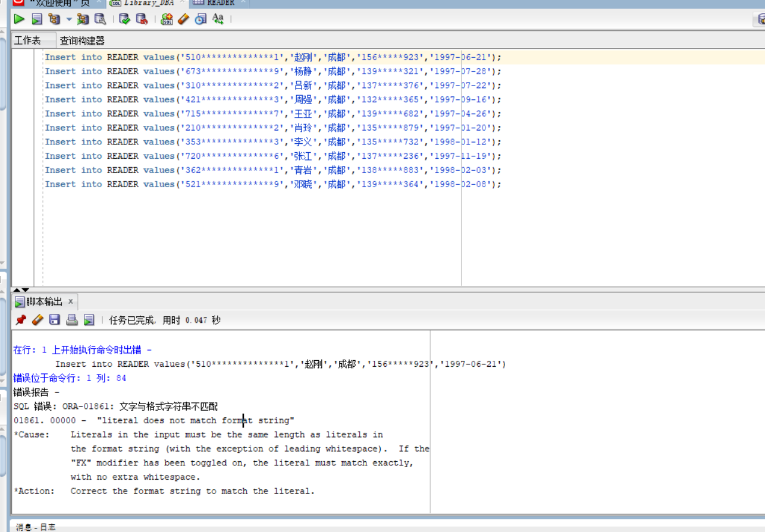Open the SQL Tuning Advisor icon
The image size is (765, 532).
pos(100,19)
